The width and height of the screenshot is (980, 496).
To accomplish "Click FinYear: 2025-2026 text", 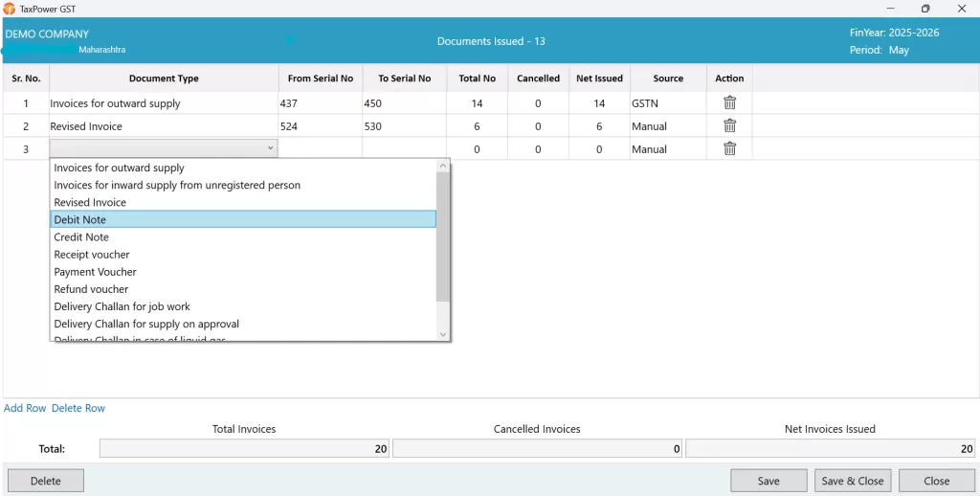I will click(x=895, y=33).
